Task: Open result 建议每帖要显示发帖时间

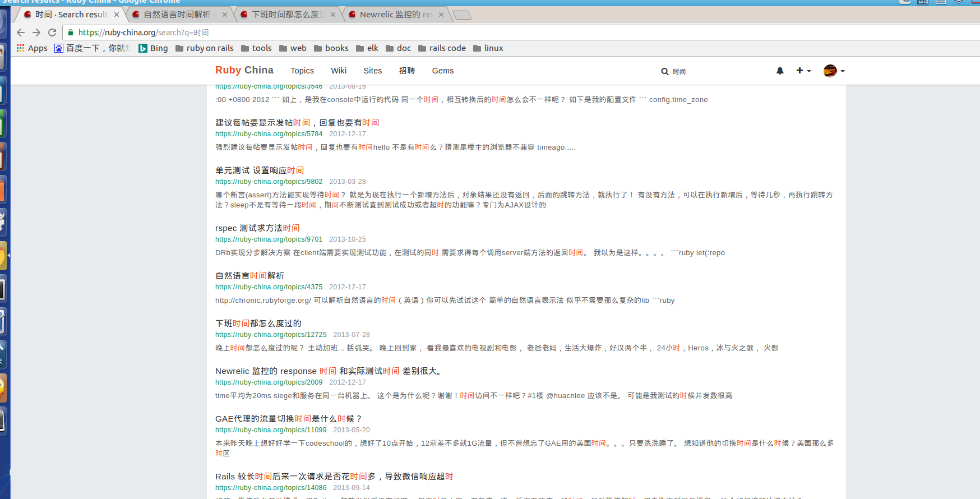Action: (x=297, y=123)
